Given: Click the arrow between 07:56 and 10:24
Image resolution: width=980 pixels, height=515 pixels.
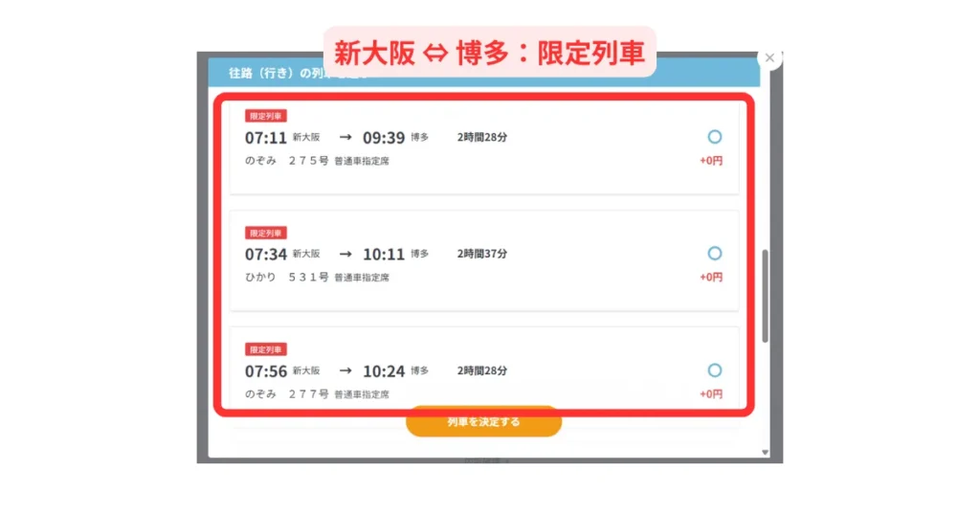Looking at the screenshot, I should pos(345,371).
